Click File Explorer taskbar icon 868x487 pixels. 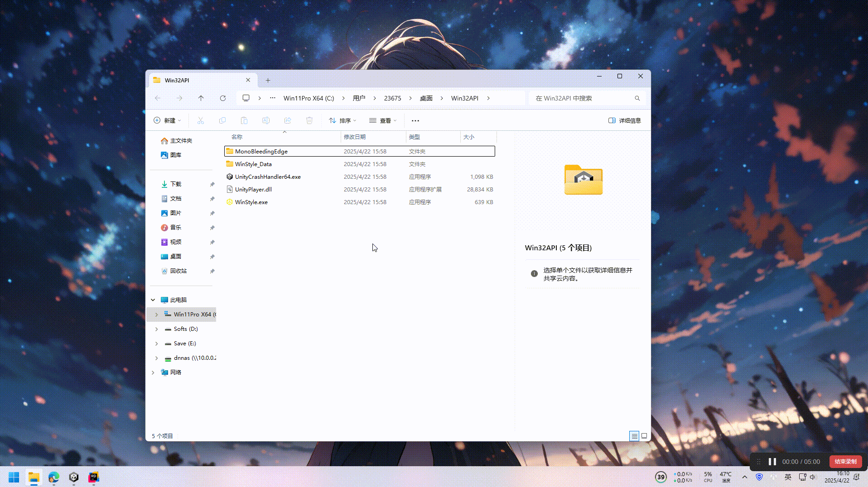tap(34, 477)
